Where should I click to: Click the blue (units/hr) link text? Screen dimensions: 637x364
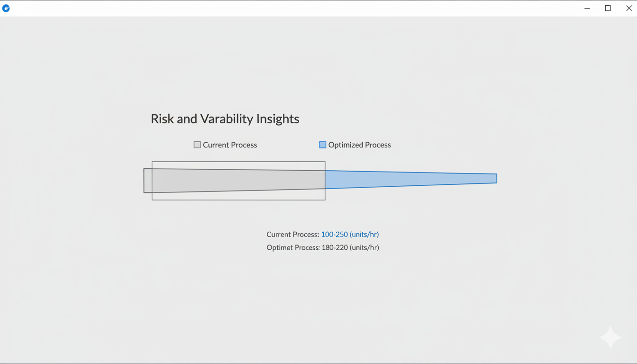tap(364, 234)
